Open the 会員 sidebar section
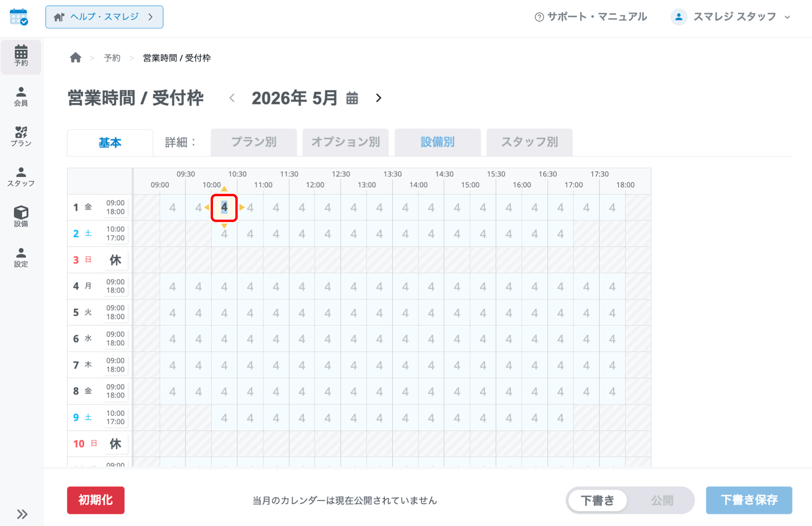Image resolution: width=812 pixels, height=526 pixels. tap(21, 96)
